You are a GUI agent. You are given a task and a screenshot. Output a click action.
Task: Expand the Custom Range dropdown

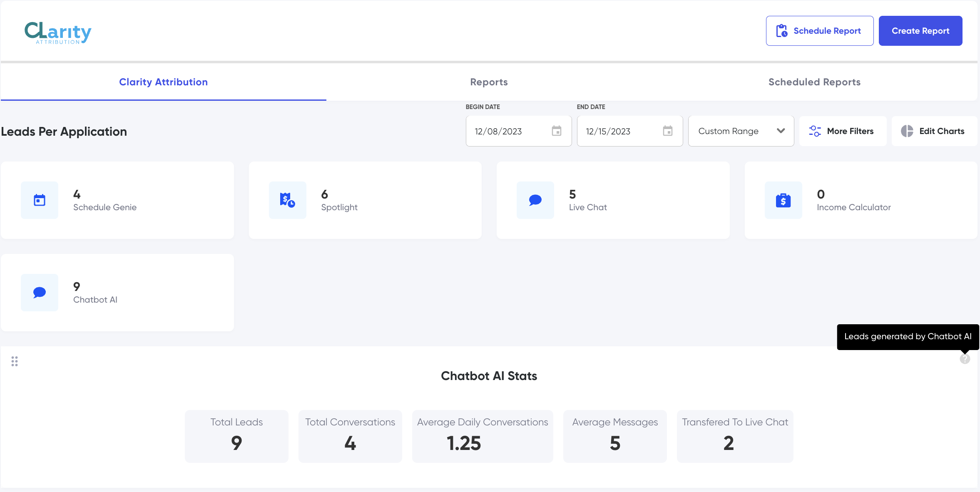[x=741, y=131]
